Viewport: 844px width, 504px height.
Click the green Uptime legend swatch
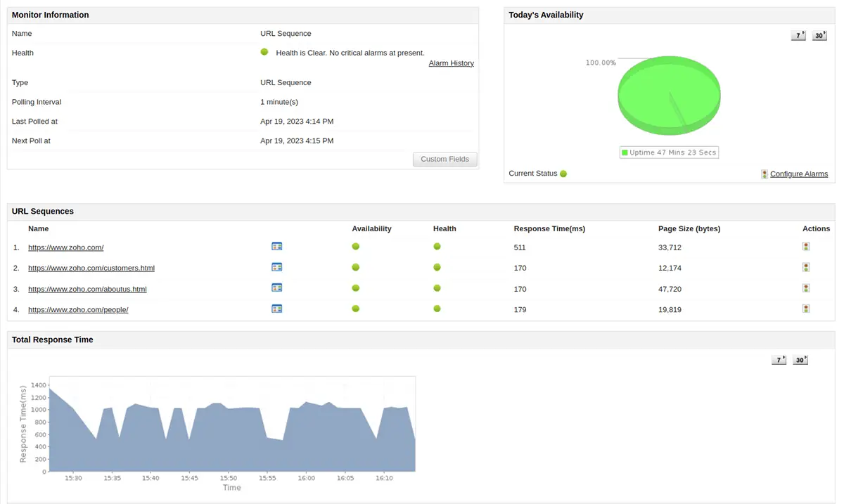coord(625,152)
